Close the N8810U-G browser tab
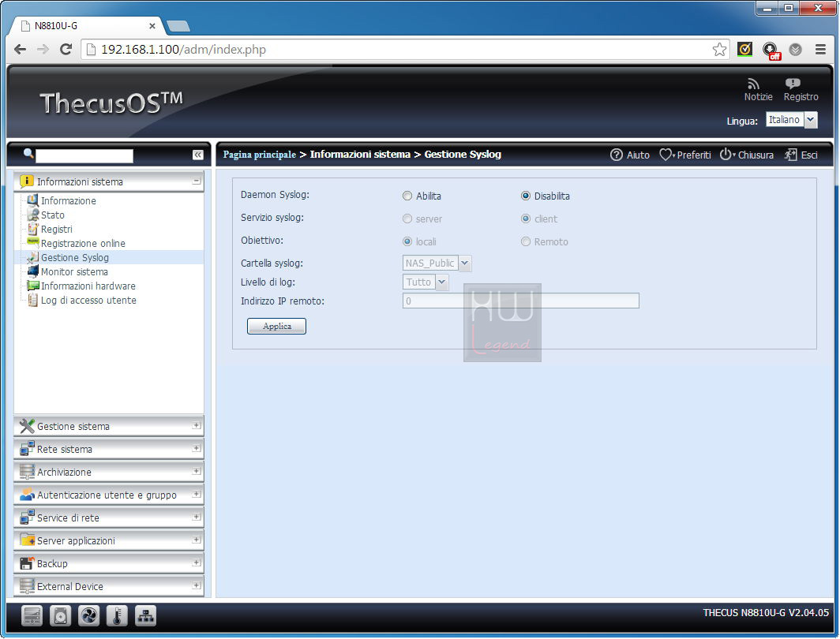840x639 pixels. [152, 26]
